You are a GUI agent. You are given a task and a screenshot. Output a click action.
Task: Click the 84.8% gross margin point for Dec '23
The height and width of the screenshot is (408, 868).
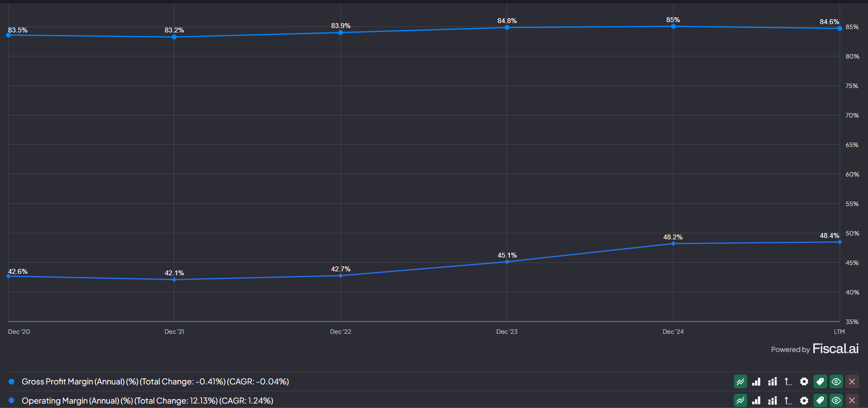(x=507, y=28)
